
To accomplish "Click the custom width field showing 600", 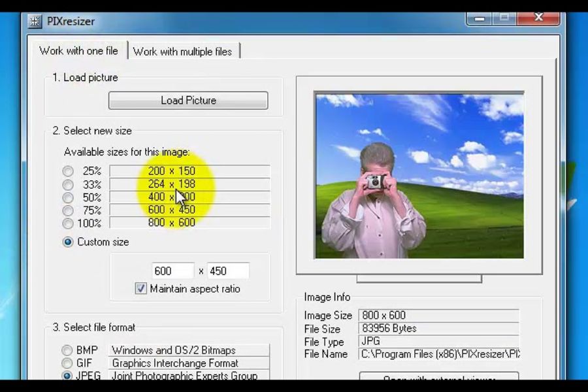I will click(173, 271).
